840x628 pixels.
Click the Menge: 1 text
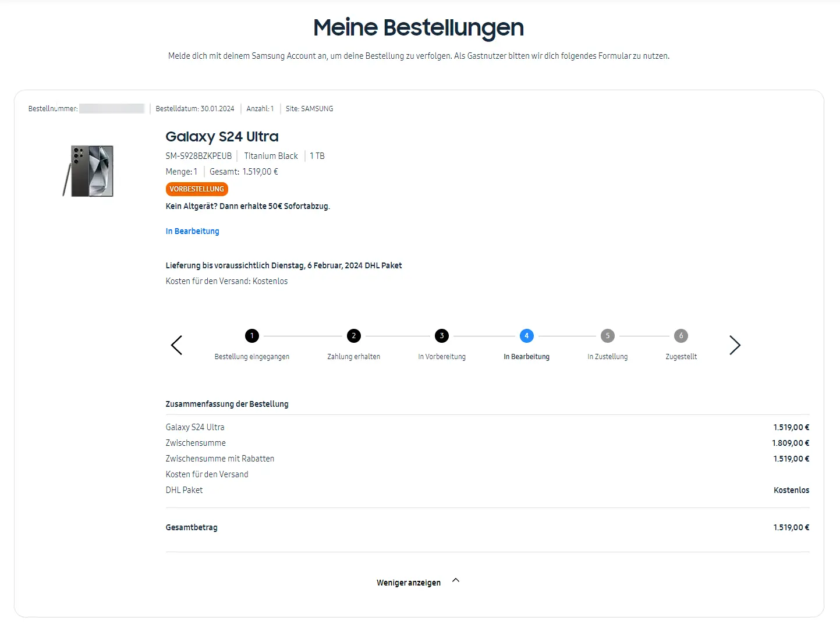[x=182, y=172]
